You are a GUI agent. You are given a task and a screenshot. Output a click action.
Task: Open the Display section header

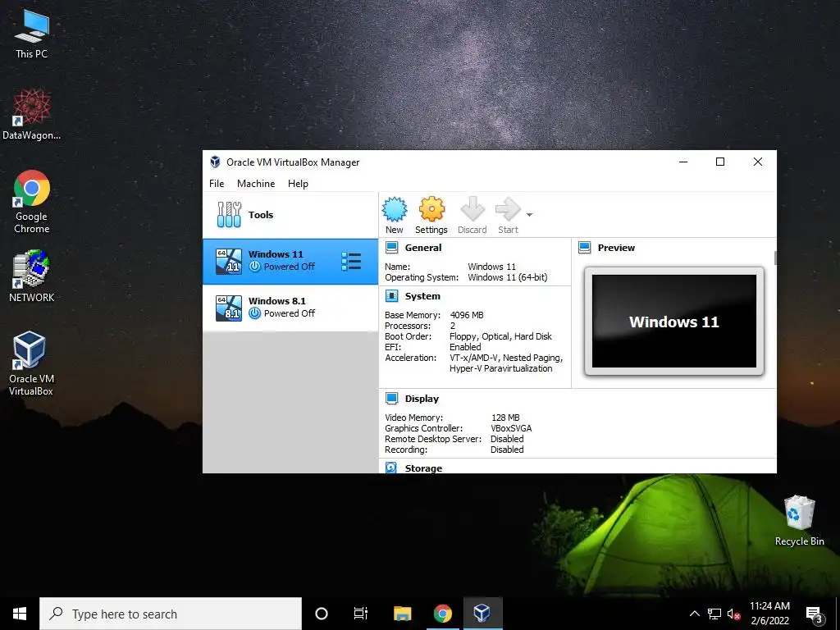click(422, 399)
